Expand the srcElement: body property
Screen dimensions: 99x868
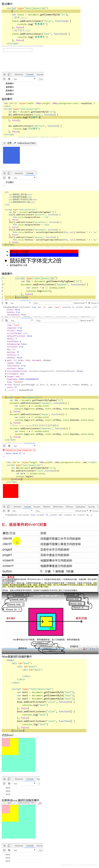point(6,374)
